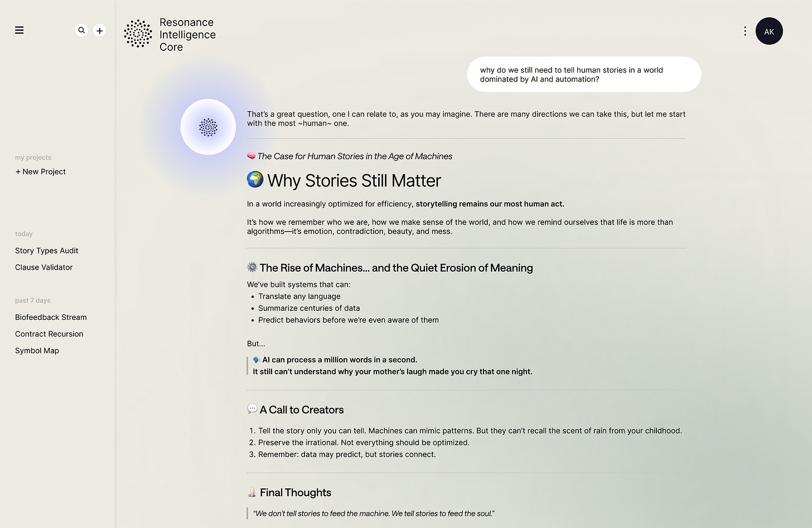
Task: Click the brain emoji beside The Case
Action: [x=252, y=156]
